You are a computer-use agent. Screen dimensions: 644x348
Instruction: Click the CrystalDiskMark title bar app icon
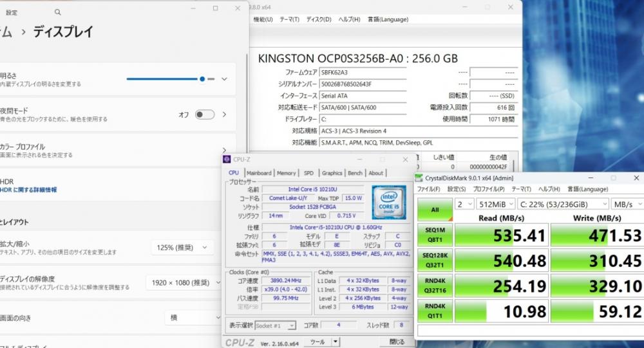point(419,178)
